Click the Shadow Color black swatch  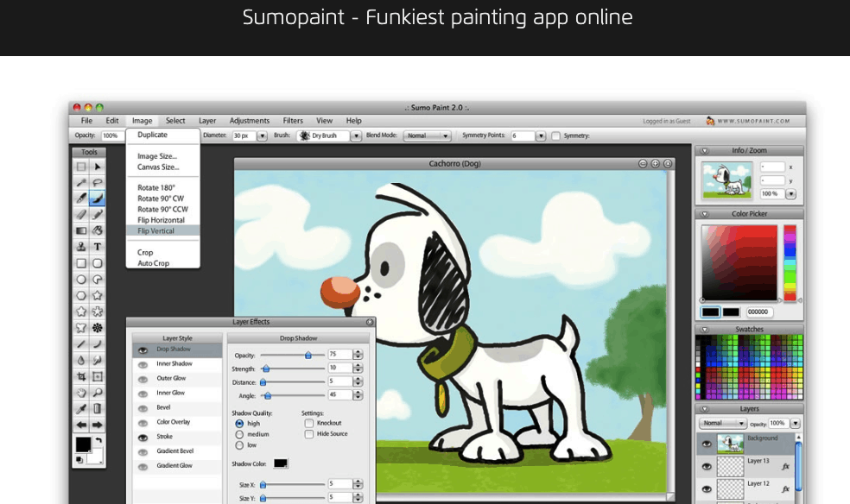280,463
